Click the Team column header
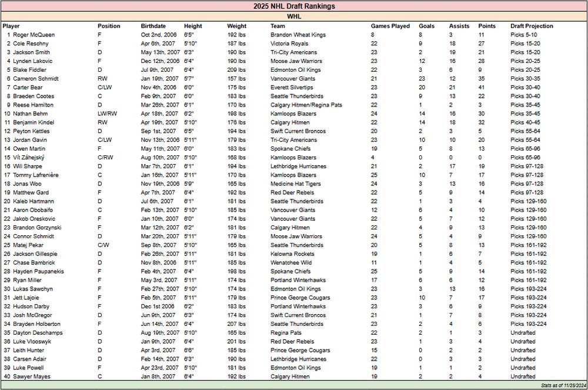The height and width of the screenshot is (390, 588). [278, 26]
